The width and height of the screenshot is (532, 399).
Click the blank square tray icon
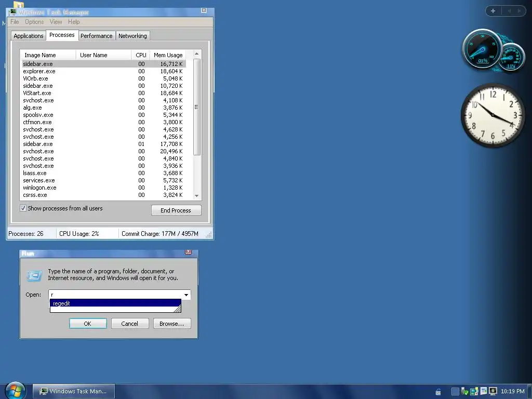point(455,392)
